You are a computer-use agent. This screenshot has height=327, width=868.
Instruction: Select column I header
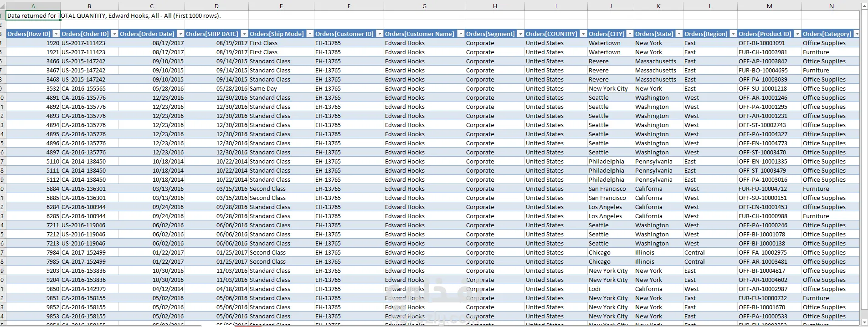click(556, 6)
